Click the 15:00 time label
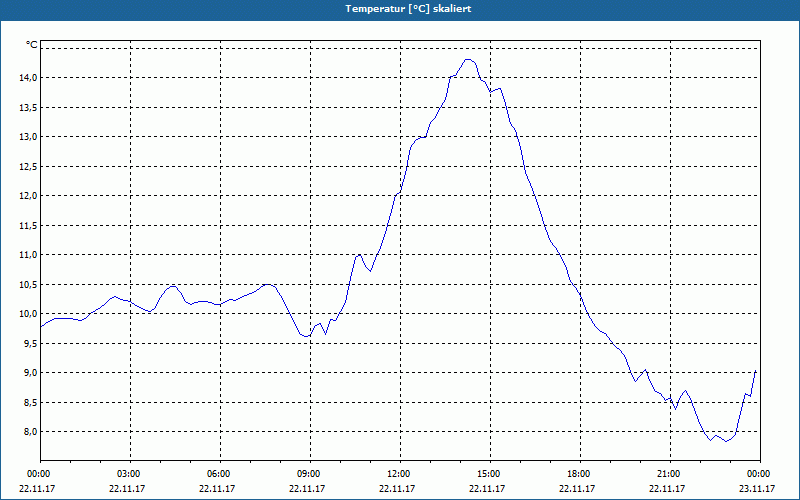Viewport: 800px width, 500px height. point(487,474)
